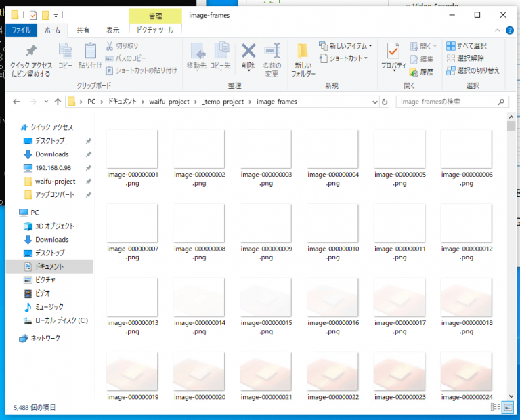This screenshot has width=520, height=420.
Task: Open Move to (移動先) menu
Action: click(196, 56)
